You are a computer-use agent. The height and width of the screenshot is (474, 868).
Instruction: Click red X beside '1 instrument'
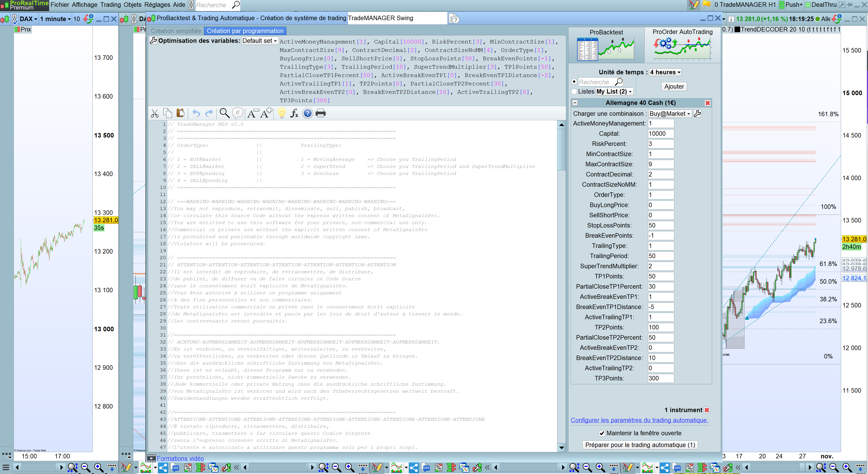click(x=707, y=410)
